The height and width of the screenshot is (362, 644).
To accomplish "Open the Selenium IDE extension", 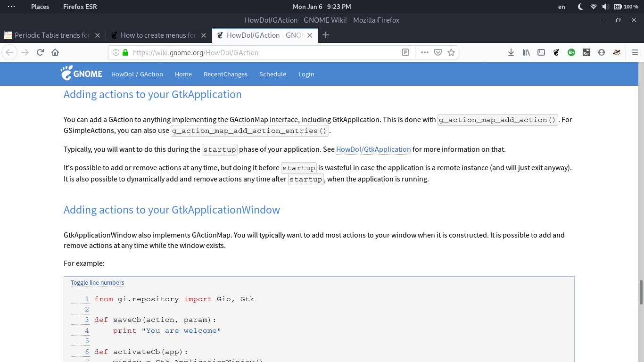I will click(x=586, y=52).
